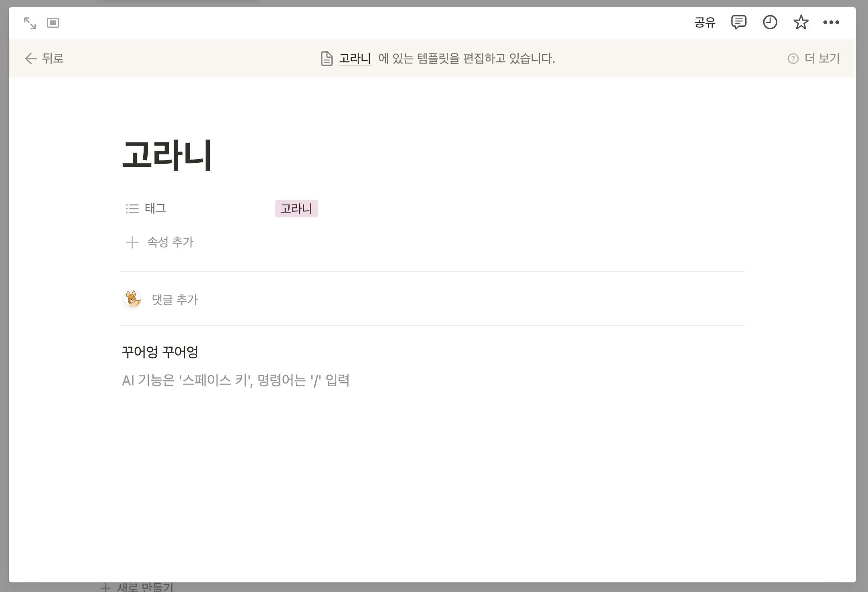The height and width of the screenshot is (592, 868).
Task: Favorite this page with star icon
Action: click(801, 22)
